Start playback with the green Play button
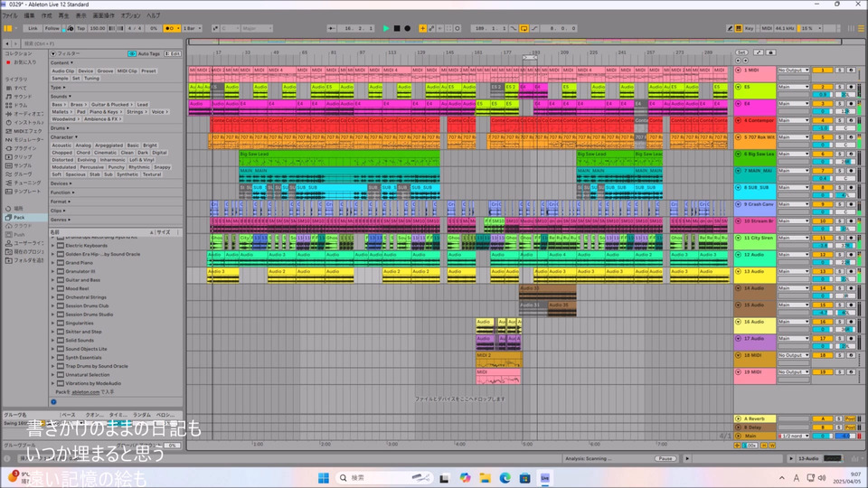This screenshot has height=488, width=868. 386,28
